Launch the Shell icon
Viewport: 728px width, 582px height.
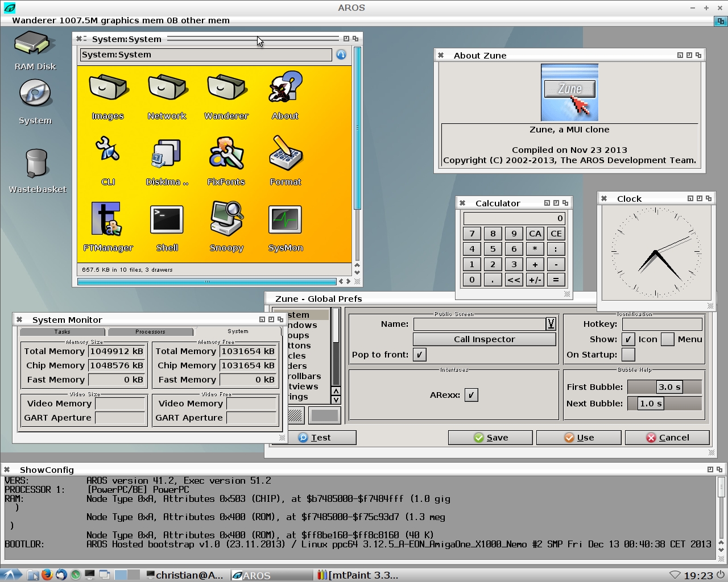167,220
